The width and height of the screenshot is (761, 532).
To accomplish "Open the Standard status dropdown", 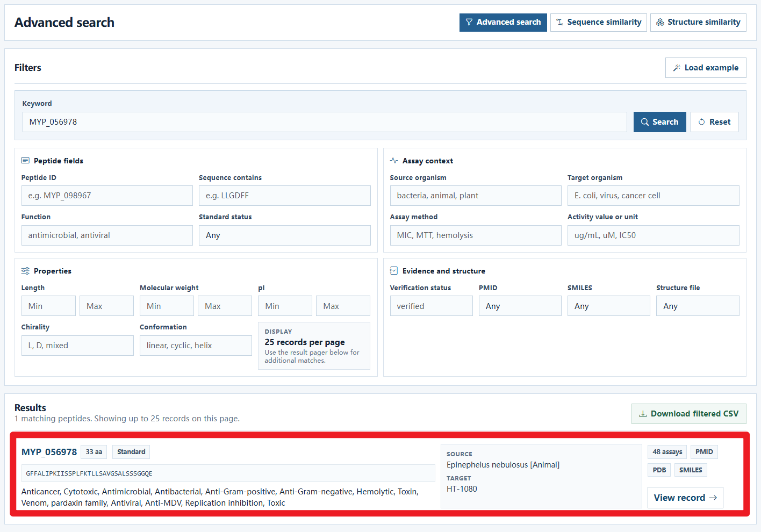I will point(284,235).
